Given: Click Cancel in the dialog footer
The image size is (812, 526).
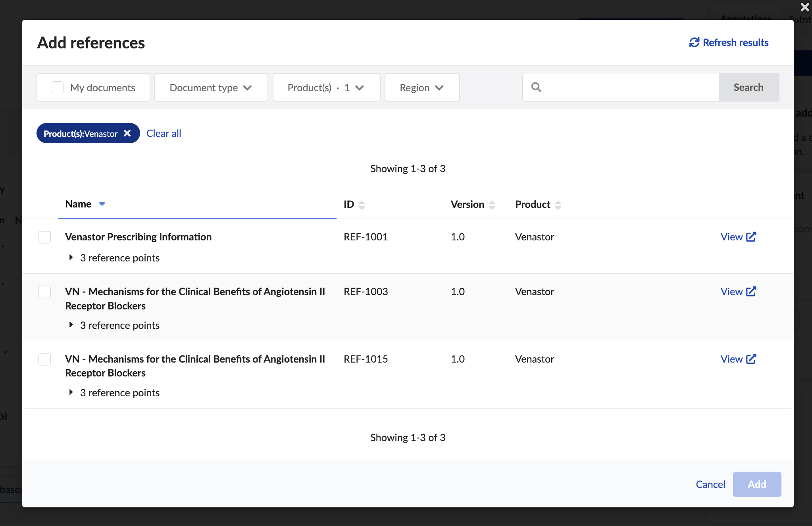Looking at the screenshot, I should point(710,484).
